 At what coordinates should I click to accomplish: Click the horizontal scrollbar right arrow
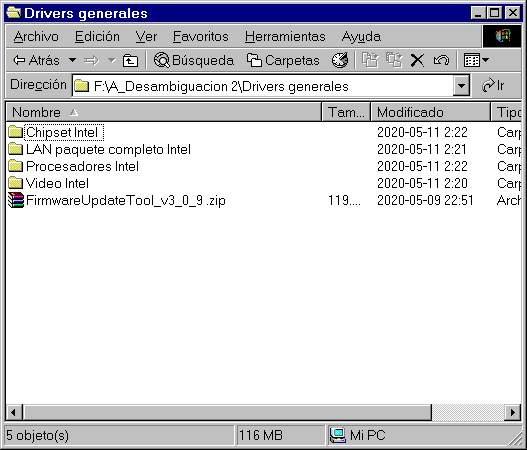pyautogui.click(x=513, y=412)
